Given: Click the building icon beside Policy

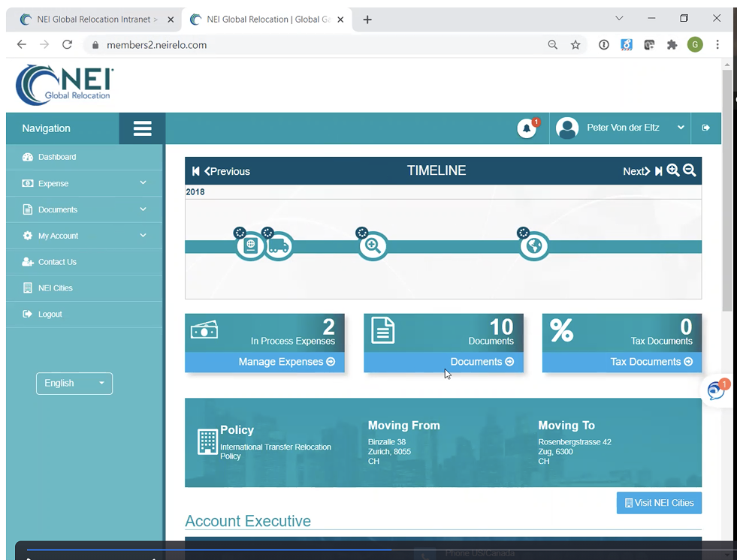Looking at the screenshot, I should (x=207, y=441).
